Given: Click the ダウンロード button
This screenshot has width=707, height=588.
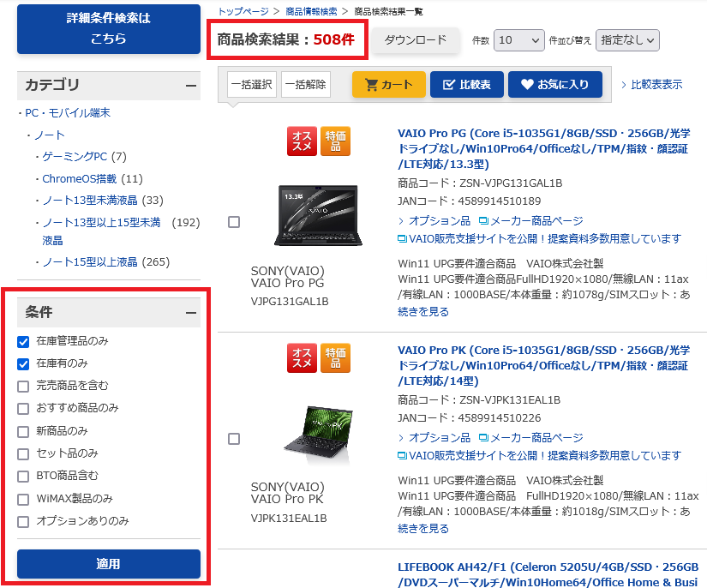Looking at the screenshot, I should coord(415,40).
